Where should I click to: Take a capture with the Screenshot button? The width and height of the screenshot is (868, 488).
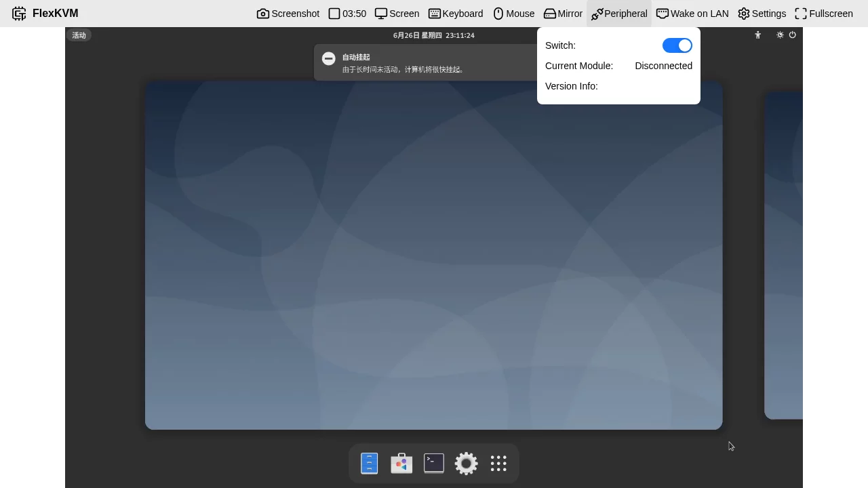coord(288,14)
